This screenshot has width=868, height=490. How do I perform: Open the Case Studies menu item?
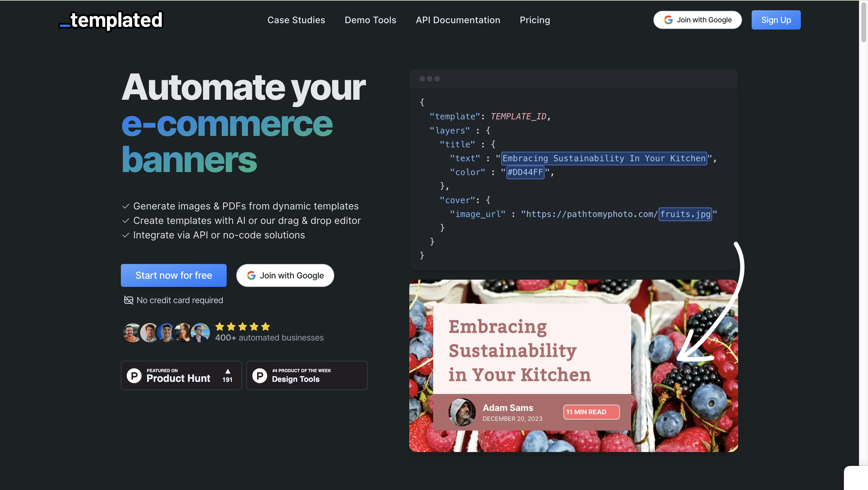click(296, 20)
